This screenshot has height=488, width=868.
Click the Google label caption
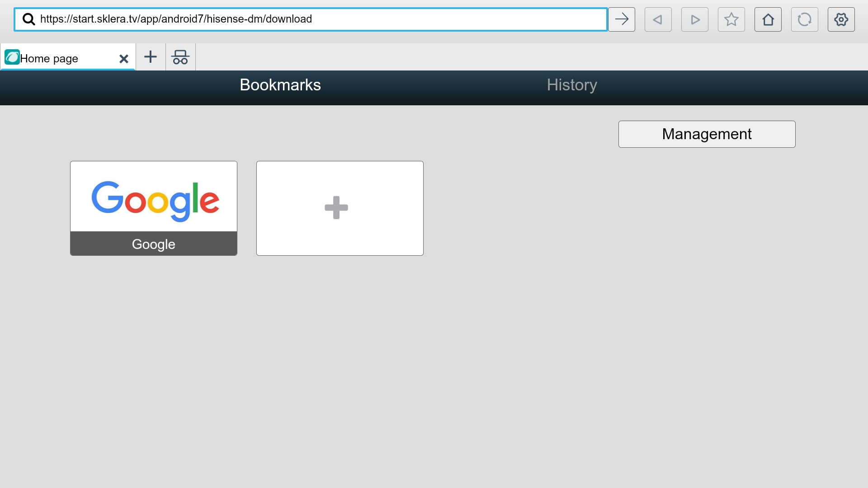pyautogui.click(x=154, y=244)
